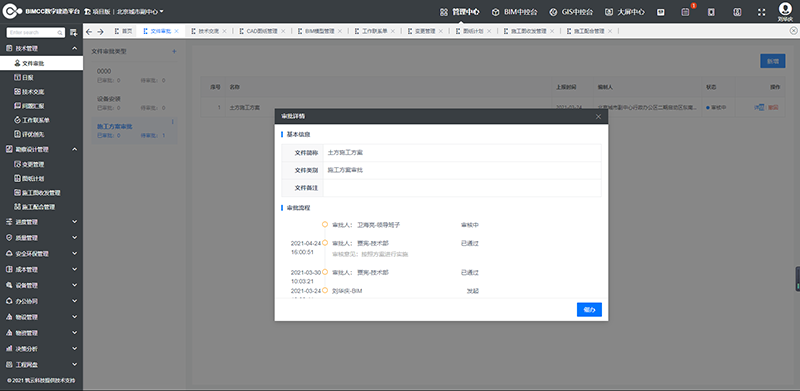
Task: Click the collapse-menu icon next to search box
Action: click(x=73, y=33)
